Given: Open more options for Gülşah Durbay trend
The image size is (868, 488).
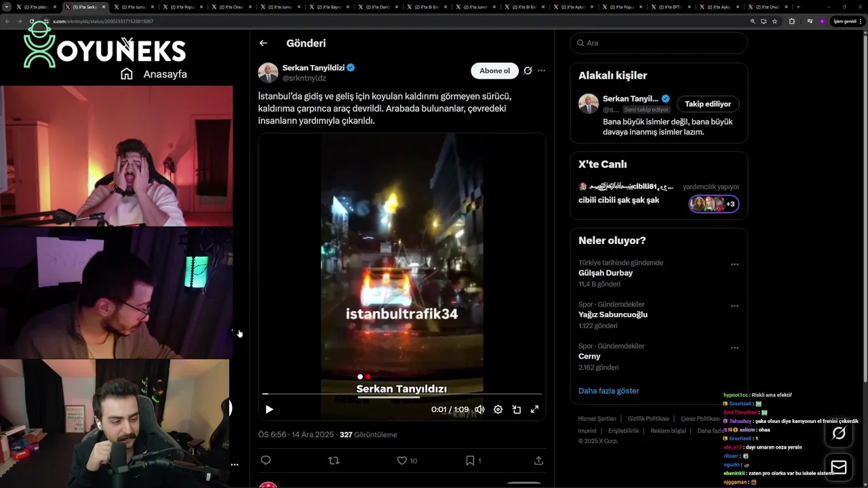Looking at the screenshot, I should tap(734, 264).
